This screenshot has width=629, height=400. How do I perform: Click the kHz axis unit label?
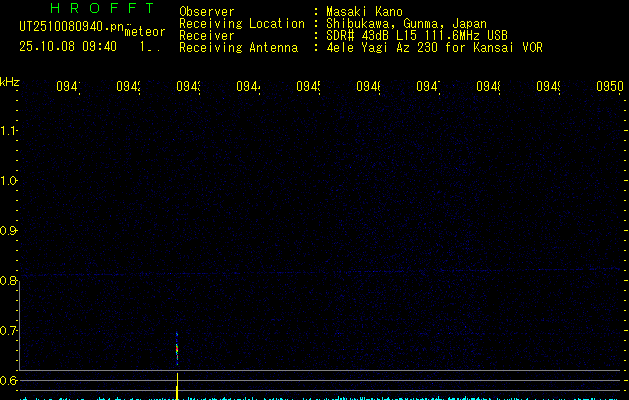pos(10,81)
